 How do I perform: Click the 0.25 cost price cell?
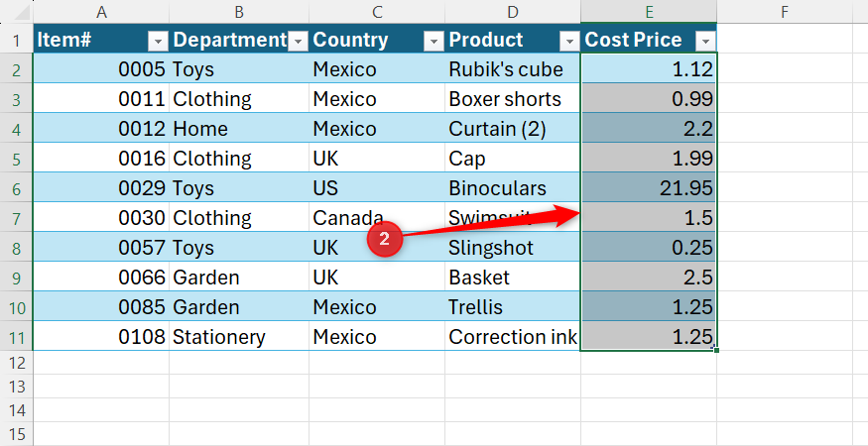point(649,248)
